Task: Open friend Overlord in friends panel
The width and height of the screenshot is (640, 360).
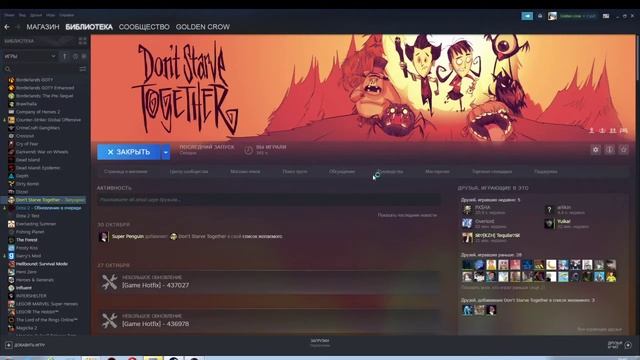Action: 484,221
